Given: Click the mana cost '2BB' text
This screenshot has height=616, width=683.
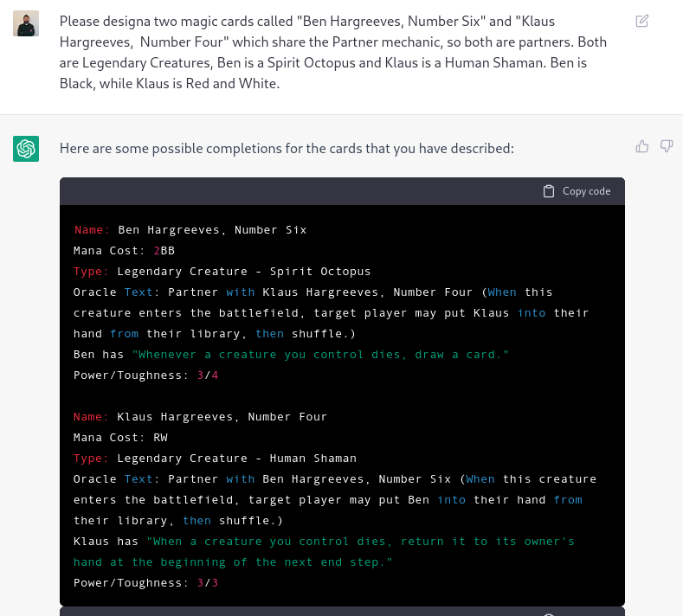Looking at the screenshot, I should click(x=164, y=251).
